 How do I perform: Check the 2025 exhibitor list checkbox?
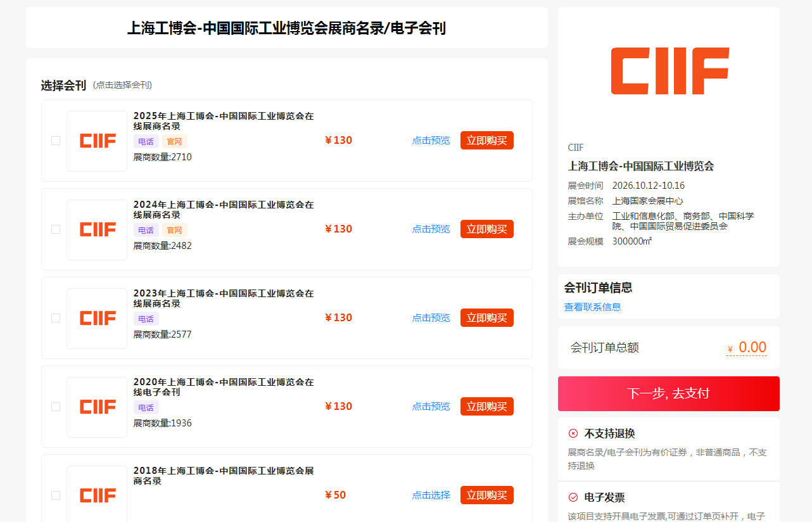[x=56, y=141]
